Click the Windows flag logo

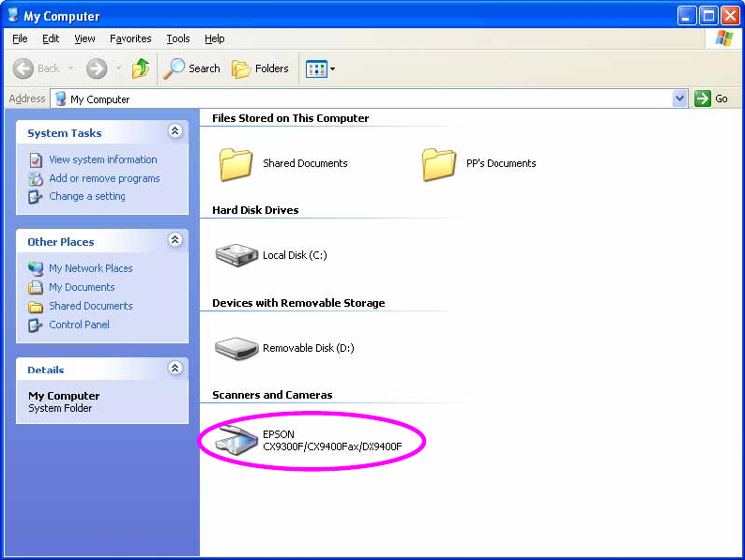tap(723, 38)
